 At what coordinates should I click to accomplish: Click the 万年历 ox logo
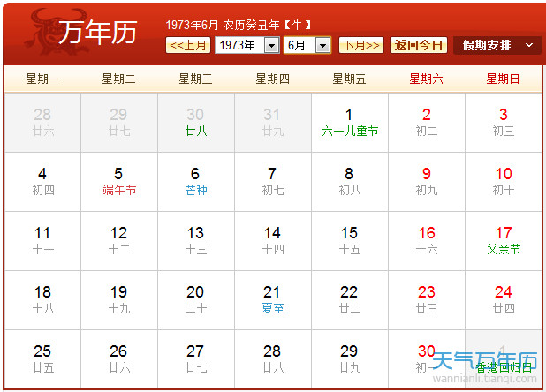pos(80,32)
